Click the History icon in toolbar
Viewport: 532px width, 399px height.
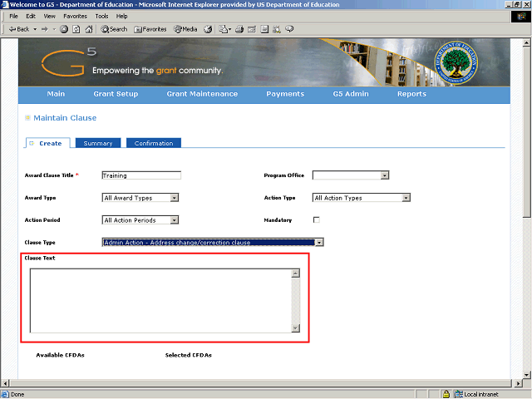(208, 30)
